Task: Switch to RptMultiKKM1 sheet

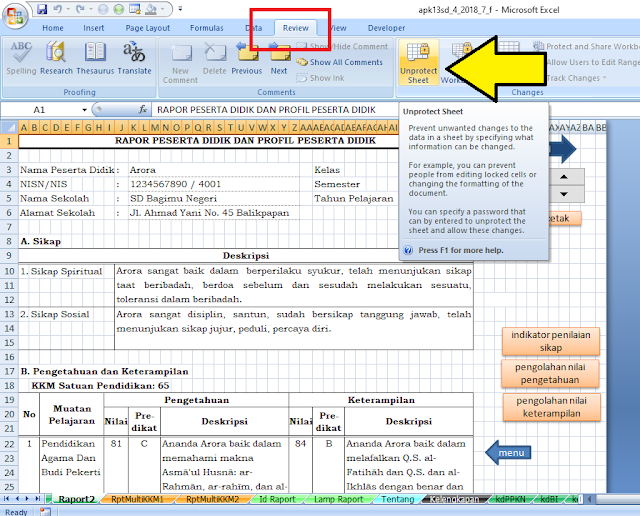Action: pyautogui.click(x=137, y=499)
